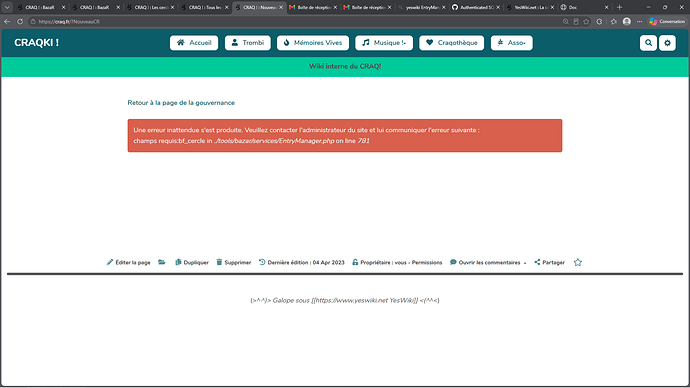Switch to CRAQ ! : Tous les tab

tap(204, 7)
